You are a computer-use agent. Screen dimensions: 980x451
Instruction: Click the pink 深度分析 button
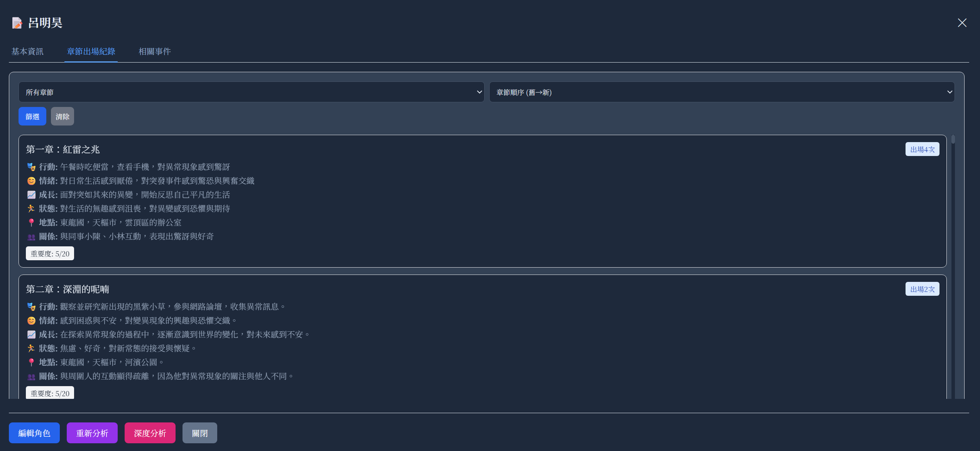click(150, 433)
